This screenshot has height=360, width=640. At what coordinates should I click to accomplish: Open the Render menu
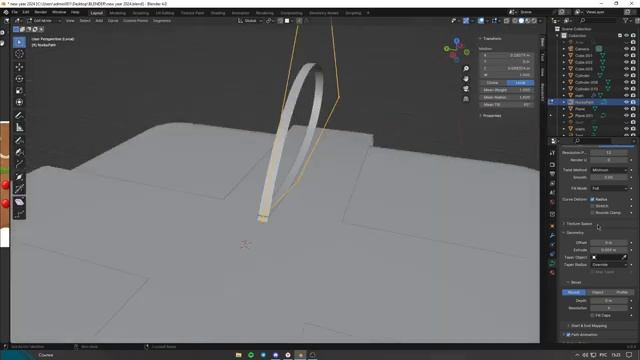pyautogui.click(x=40, y=12)
